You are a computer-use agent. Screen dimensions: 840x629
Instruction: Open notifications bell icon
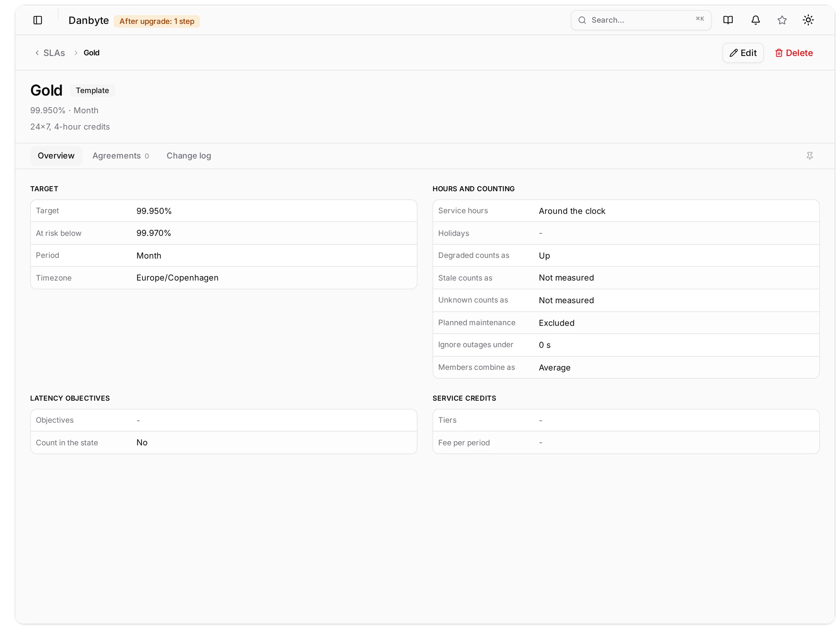click(755, 20)
